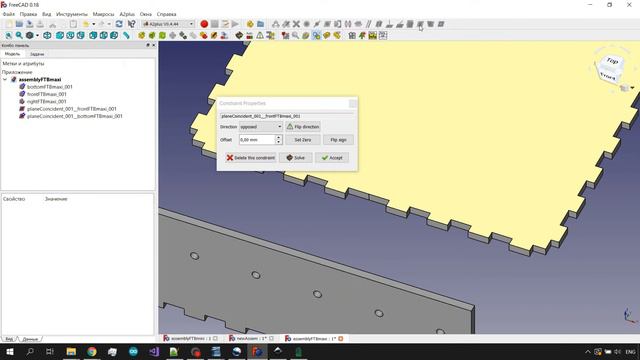This screenshot has height=360, width=640.
Task: Click the Offset value input field
Action: coord(257,140)
